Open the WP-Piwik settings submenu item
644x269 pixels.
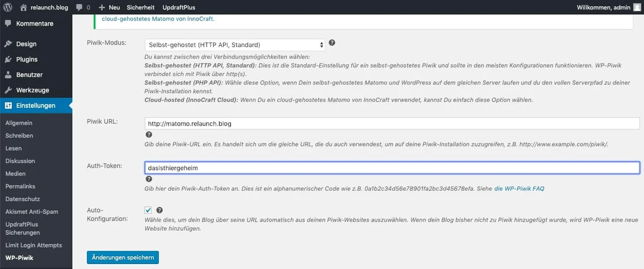coord(19,258)
